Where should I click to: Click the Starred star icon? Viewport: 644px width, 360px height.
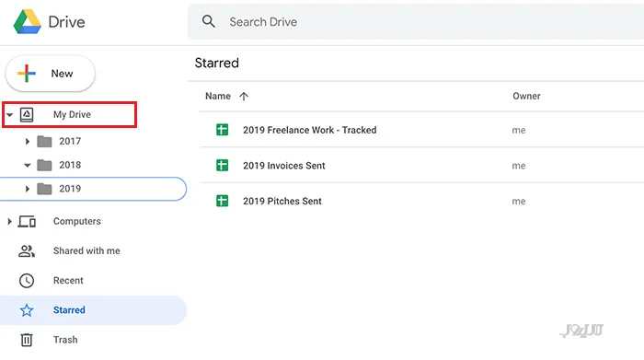click(27, 310)
